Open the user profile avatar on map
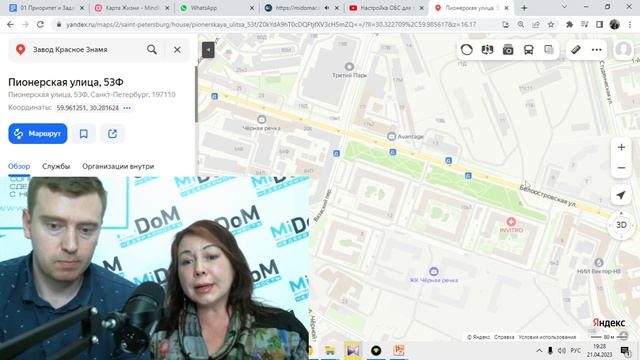Viewport: 640px width, 360px height. coord(624,49)
